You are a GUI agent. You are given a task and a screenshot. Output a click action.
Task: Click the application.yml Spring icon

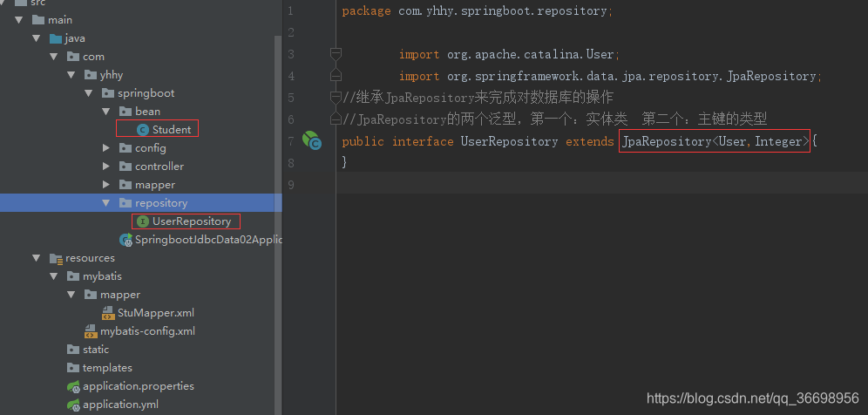[x=73, y=405]
